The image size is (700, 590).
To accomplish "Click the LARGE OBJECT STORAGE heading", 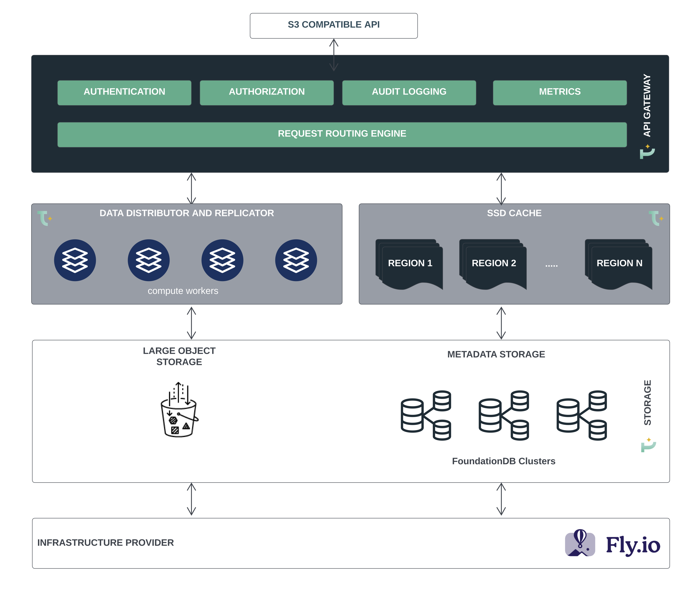I will (x=179, y=356).
